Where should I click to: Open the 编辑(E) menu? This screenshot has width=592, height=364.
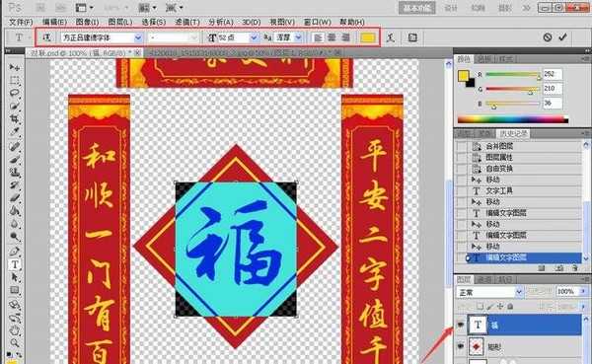54,22
